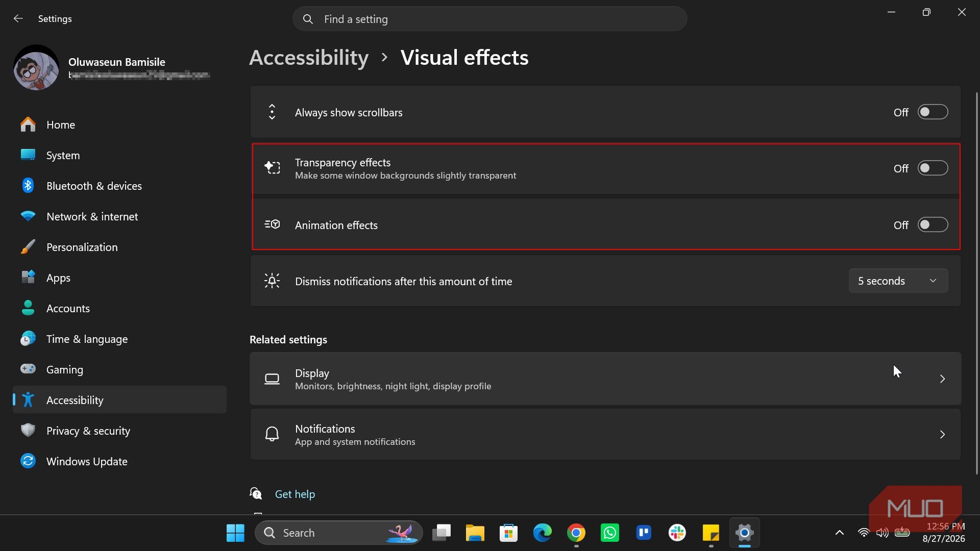This screenshot has width=980, height=551.
Task: Click the Accounts person icon
Action: [28, 308]
